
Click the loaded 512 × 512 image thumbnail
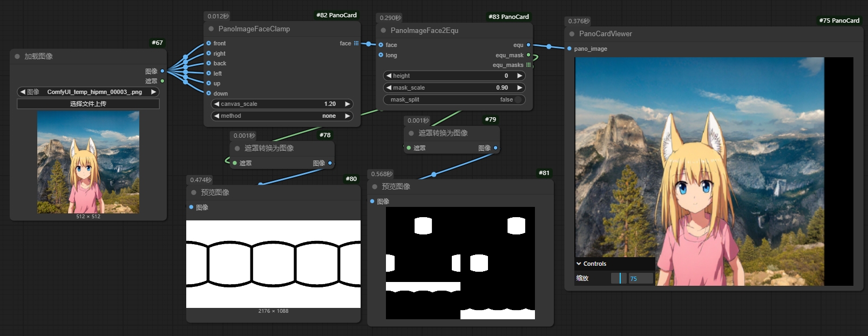(x=88, y=162)
